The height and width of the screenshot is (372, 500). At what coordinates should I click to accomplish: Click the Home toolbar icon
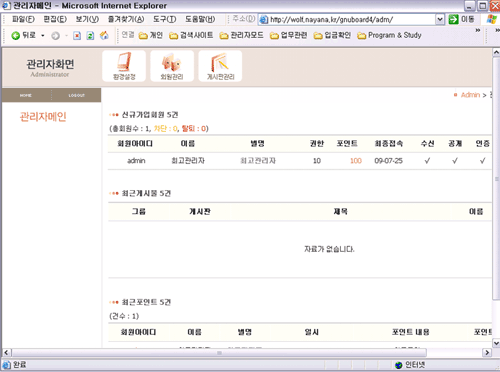[104, 35]
